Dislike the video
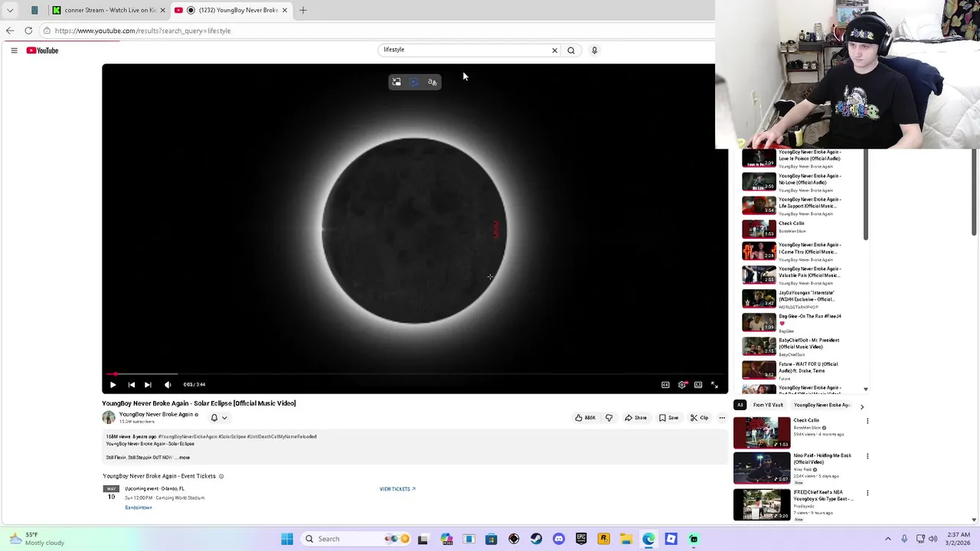Viewport: 980px width, 551px height. (x=609, y=418)
